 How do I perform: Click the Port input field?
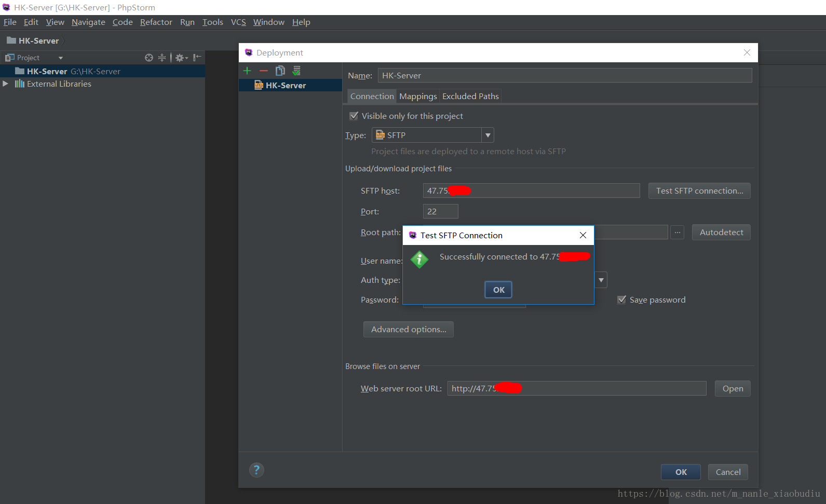440,211
